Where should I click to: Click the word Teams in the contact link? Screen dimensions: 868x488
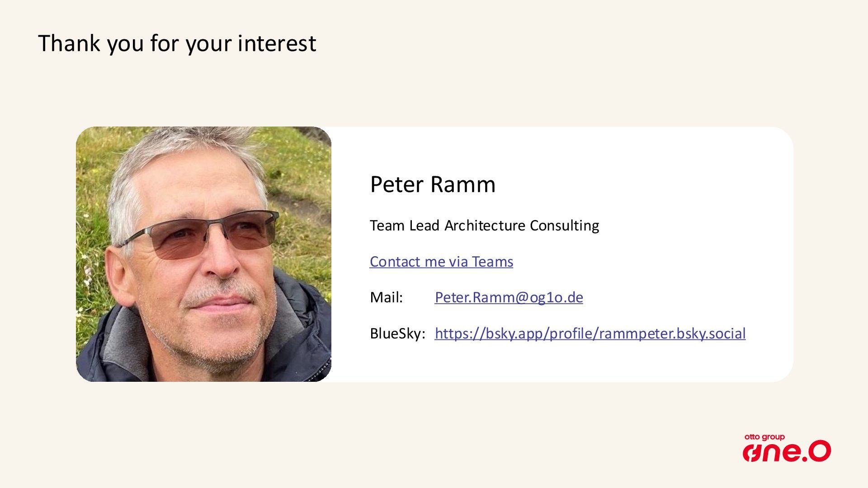492,262
